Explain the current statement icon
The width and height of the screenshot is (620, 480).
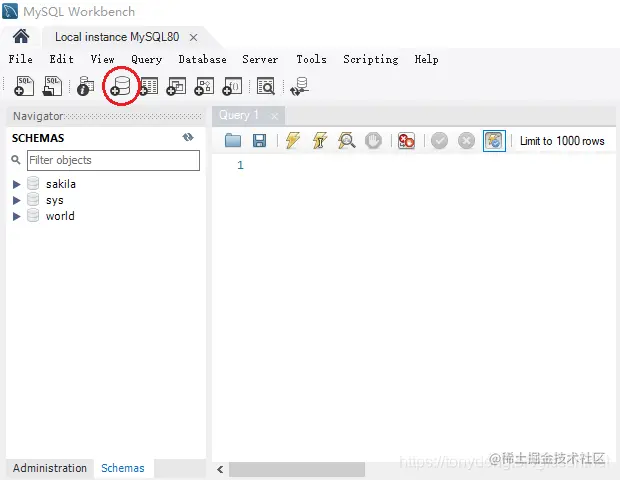pyautogui.click(x=346, y=140)
